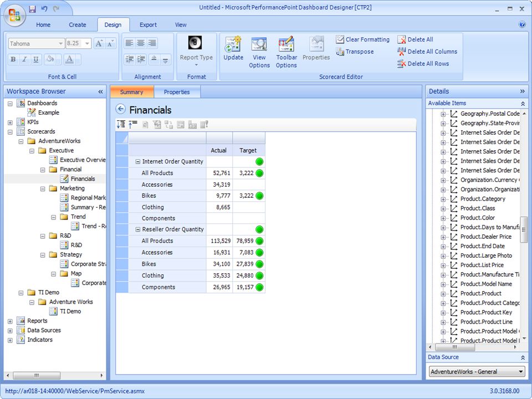Click the Target column header
Screen dimensions: 532x399
(248, 150)
